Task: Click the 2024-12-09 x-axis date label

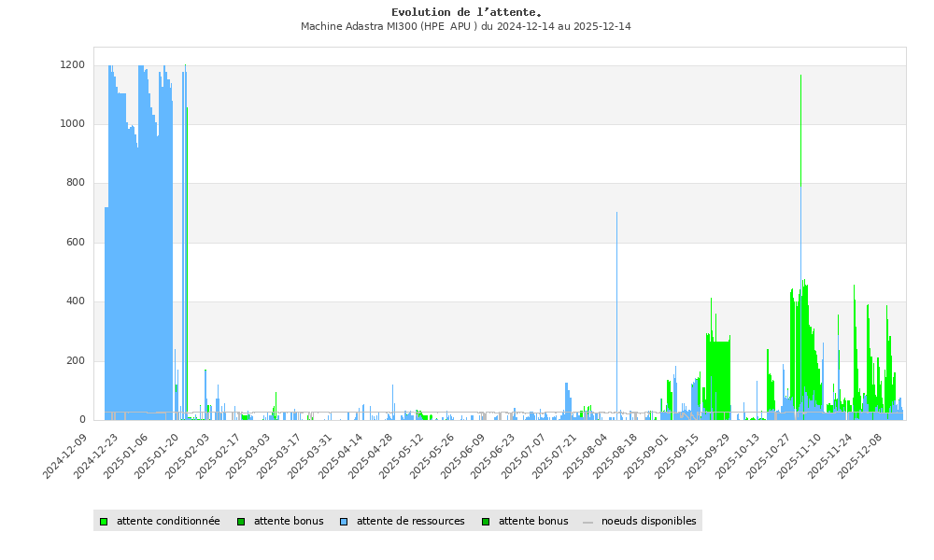Action: [x=67, y=455]
